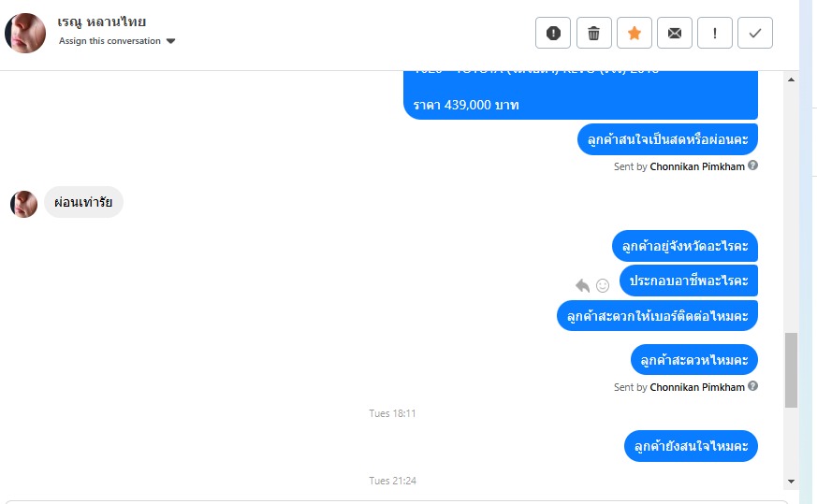817x504 pixels.
Task: Mark conversation as spam with stop icon
Action: point(553,33)
